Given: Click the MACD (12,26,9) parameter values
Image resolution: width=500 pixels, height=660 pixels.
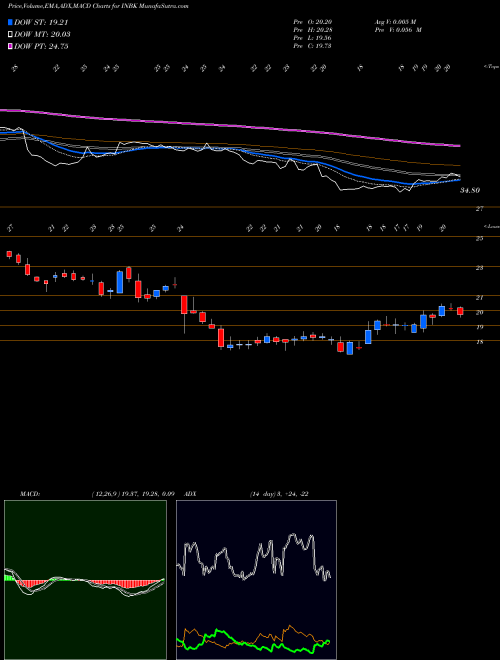Looking at the screenshot, I should pyautogui.click(x=133, y=494).
